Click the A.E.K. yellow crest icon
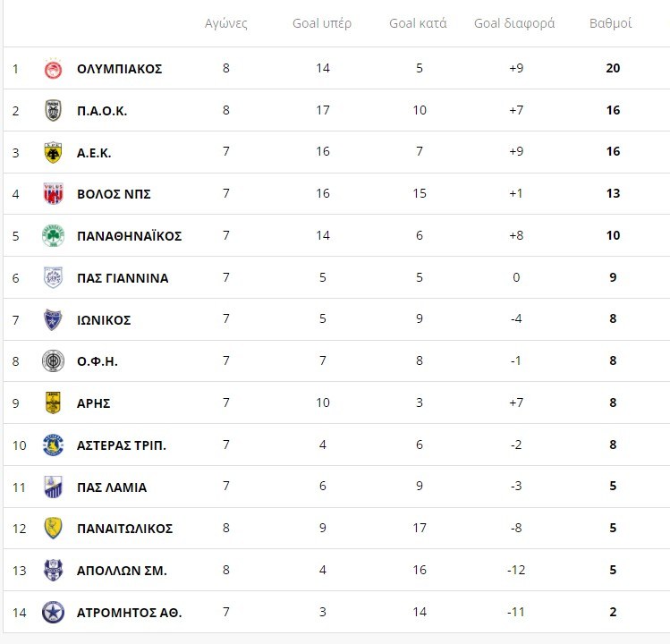670x644 pixels. [54, 153]
